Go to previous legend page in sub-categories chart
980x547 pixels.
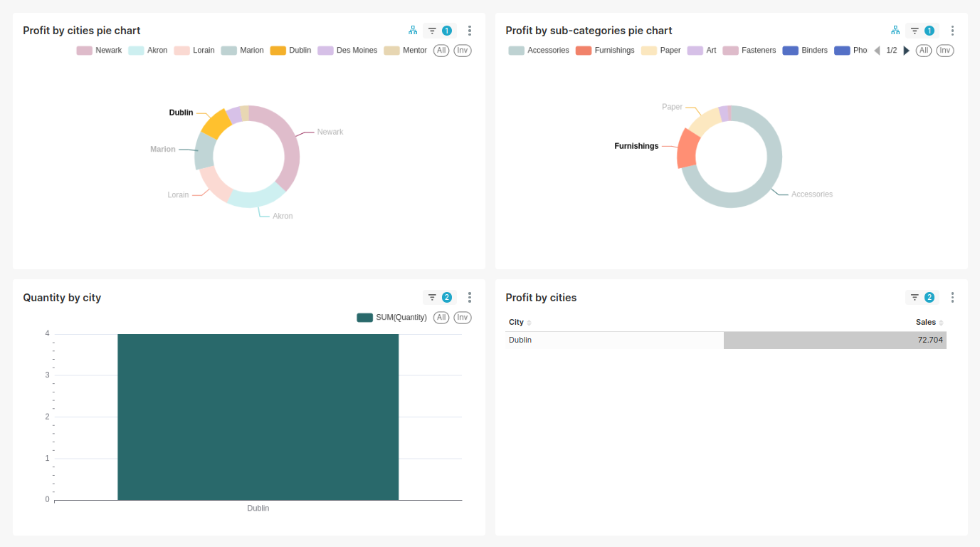click(877, 51)
